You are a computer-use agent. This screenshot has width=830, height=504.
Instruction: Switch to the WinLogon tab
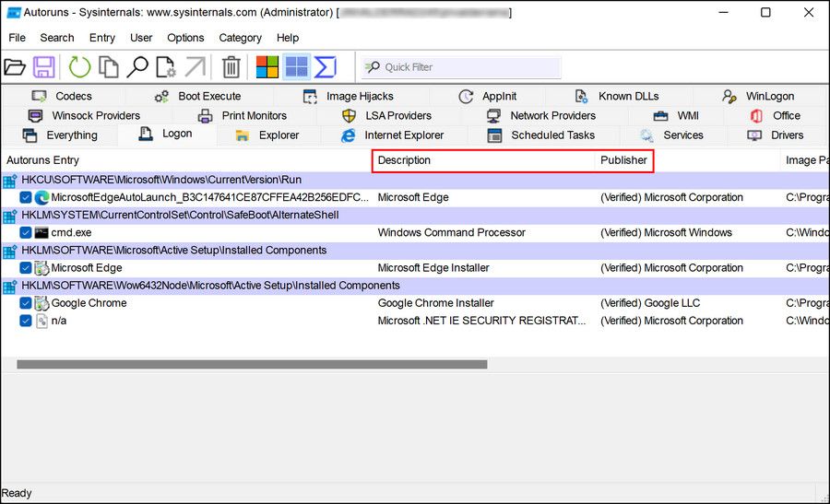[x=758, y=96]
